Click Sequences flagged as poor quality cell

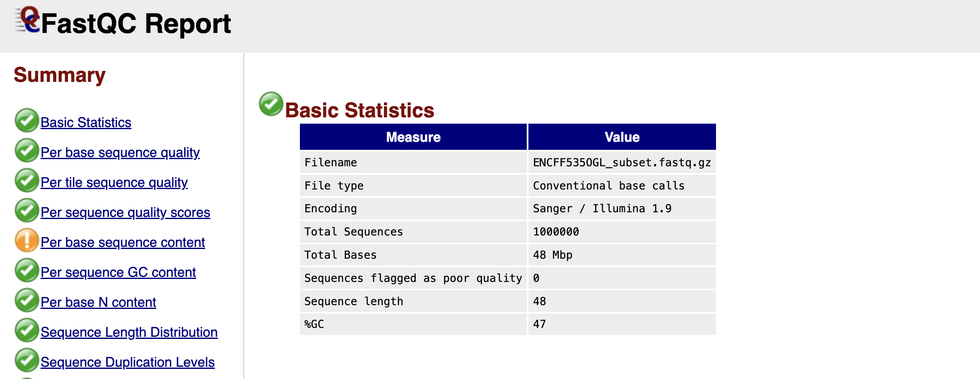point(413,278)
